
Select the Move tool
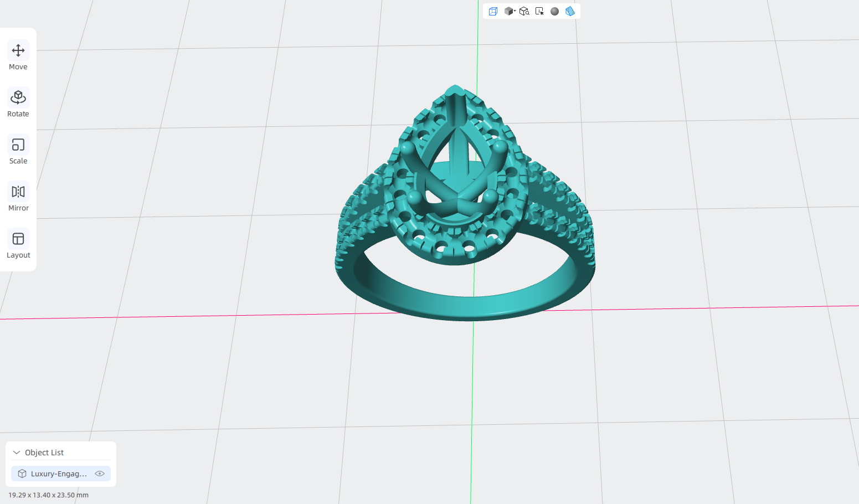[x=18, y=56]
